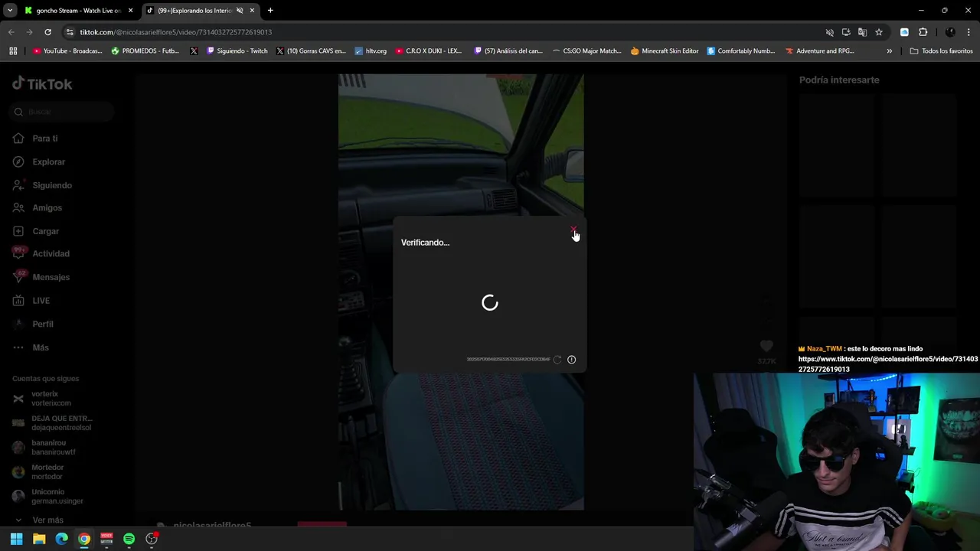This screenshot has width=980, height=551.
Task: Open the Cargar upload page
Action: (45, 231)
